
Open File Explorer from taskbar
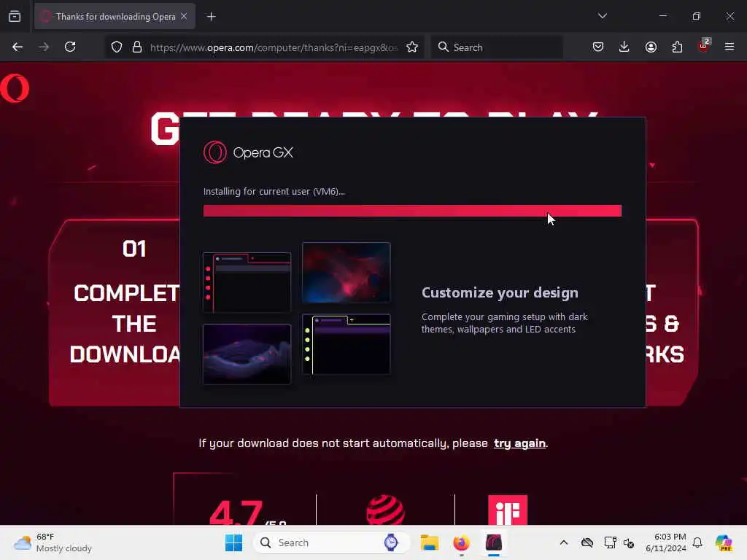coord(429,542)
